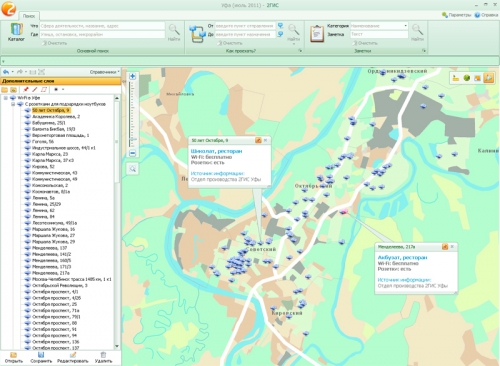Screen dimensions: 500x366
Task: Click the Удалить trash icon at panel bottom
Action: tap(103, 357)
